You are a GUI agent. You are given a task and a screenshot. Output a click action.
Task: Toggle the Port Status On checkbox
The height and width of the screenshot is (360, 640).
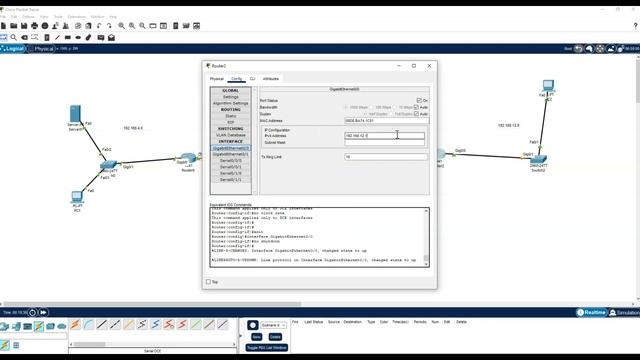[419, 100]
